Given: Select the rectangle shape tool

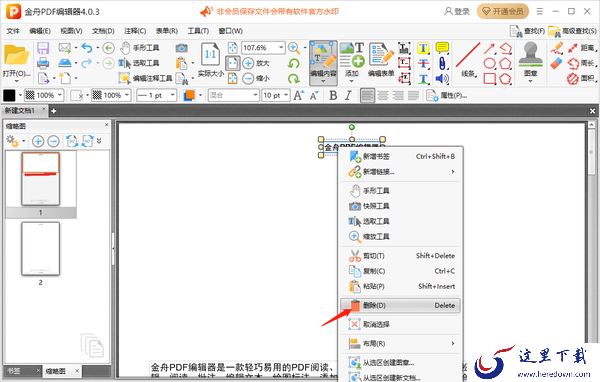Looking at the screenshot, I should 489,78.
